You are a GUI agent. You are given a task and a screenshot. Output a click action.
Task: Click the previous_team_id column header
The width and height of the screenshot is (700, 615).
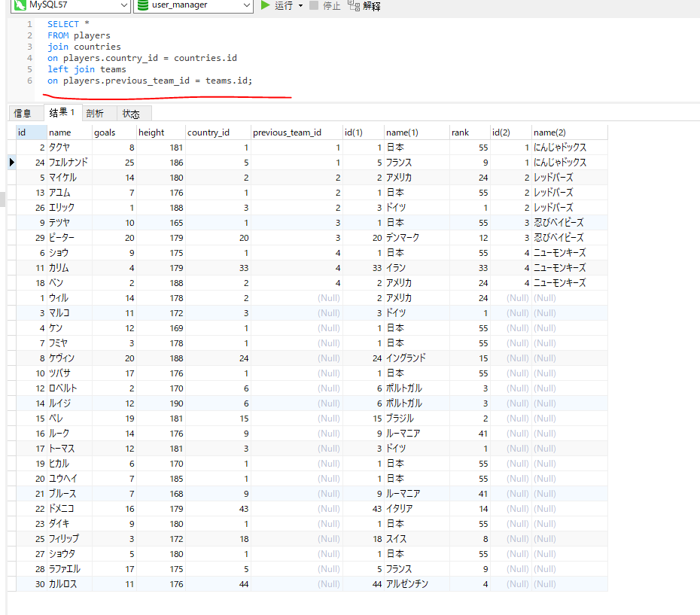pos(297,132)
